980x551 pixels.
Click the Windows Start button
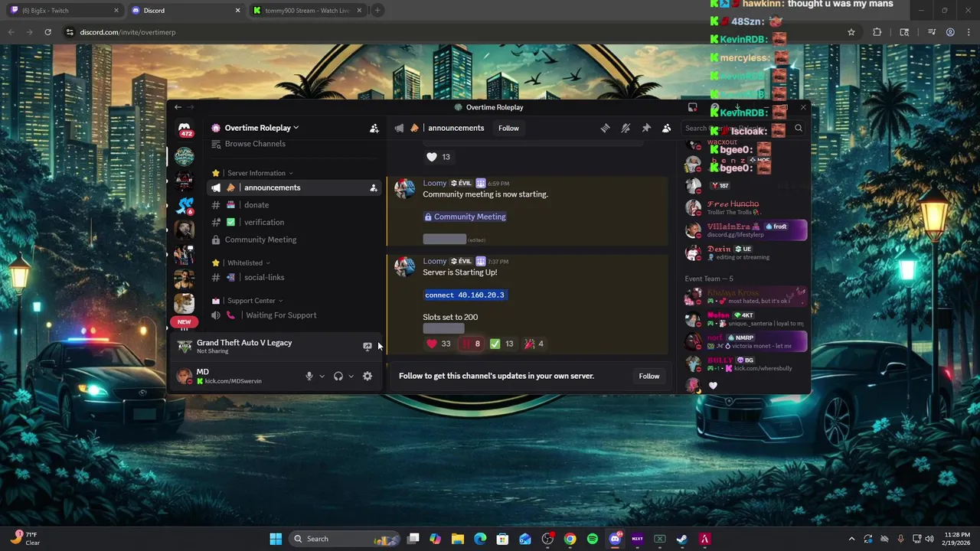[x=276, y=539]
